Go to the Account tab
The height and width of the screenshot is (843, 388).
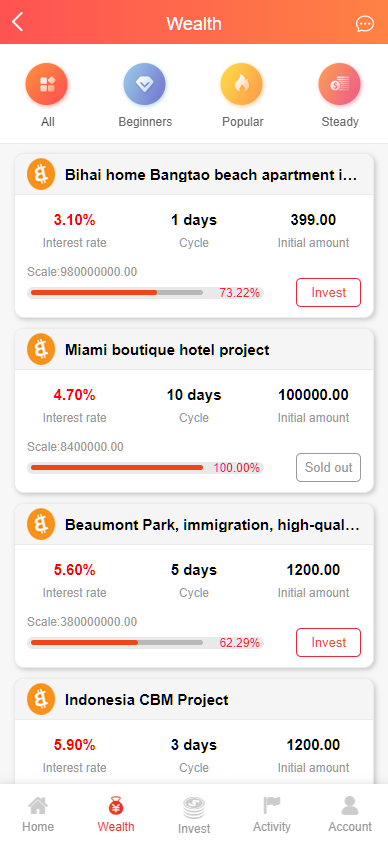click(x=350, y=814)
